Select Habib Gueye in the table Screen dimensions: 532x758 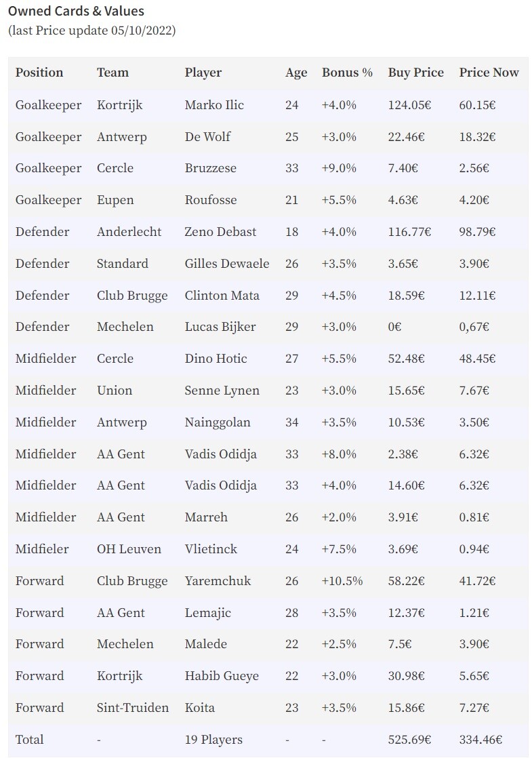pyautogui.click(x=222, y=676)
